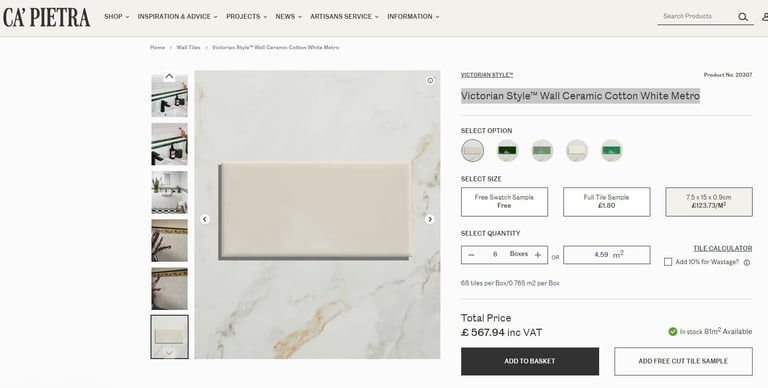Click the Add to Basket button
Screen dimensions: 768x388
click(529, 361)
